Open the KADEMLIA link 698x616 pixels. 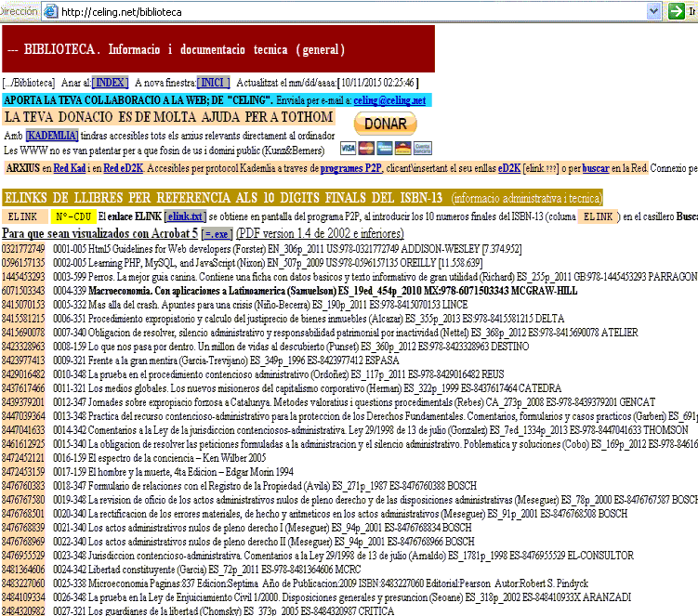click(x=52, y=136)
